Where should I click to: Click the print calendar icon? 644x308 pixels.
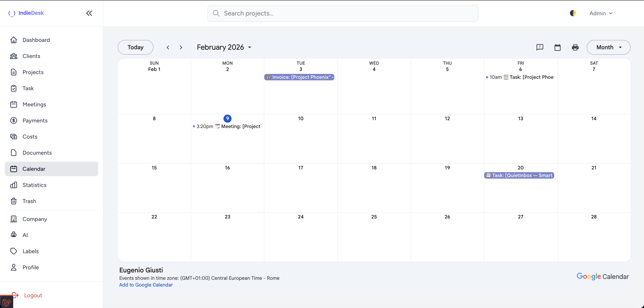coord(575,47)
